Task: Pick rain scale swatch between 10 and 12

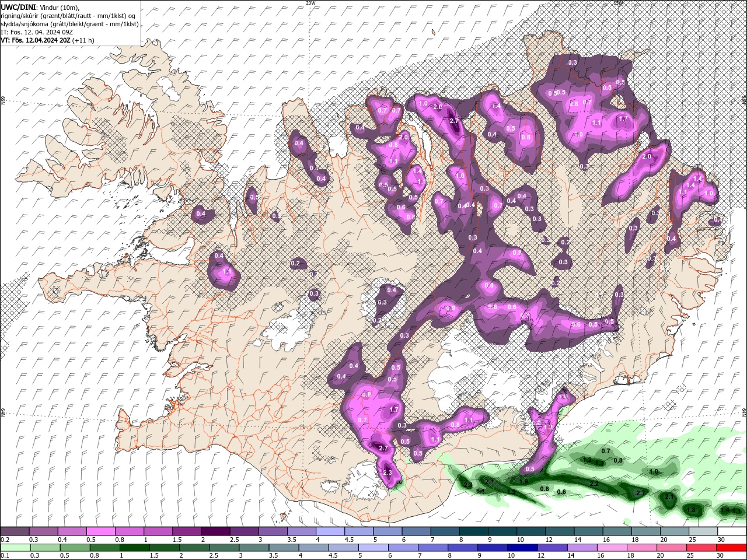Action: click(x=522, y=548)
